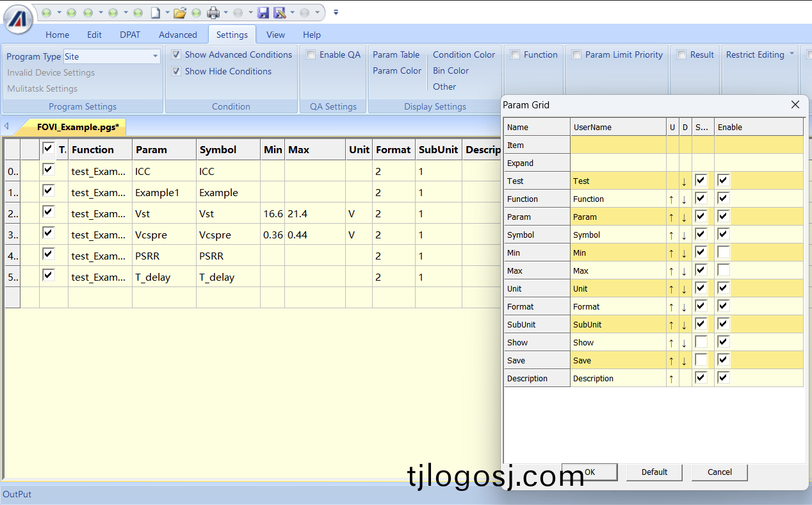Click the Default button in Param Grid
Viewport: 812px width, 505px height.
point(654,472)
